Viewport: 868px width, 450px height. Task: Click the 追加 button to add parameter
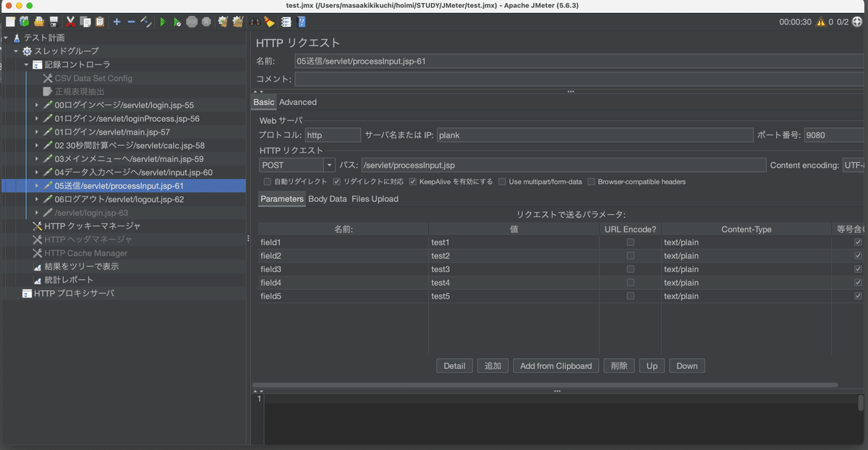click(493, 365)
